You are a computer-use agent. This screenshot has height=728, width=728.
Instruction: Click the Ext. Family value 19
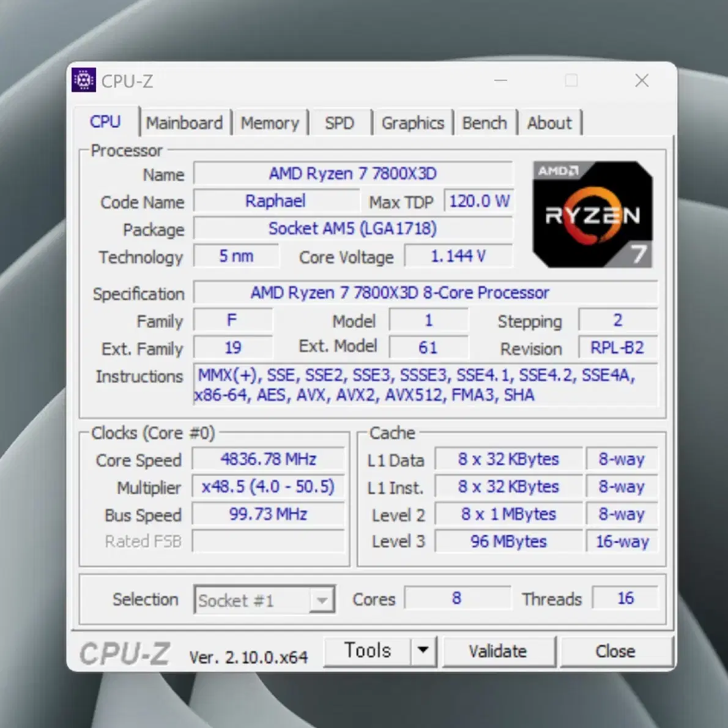click(x=232, y=347)
